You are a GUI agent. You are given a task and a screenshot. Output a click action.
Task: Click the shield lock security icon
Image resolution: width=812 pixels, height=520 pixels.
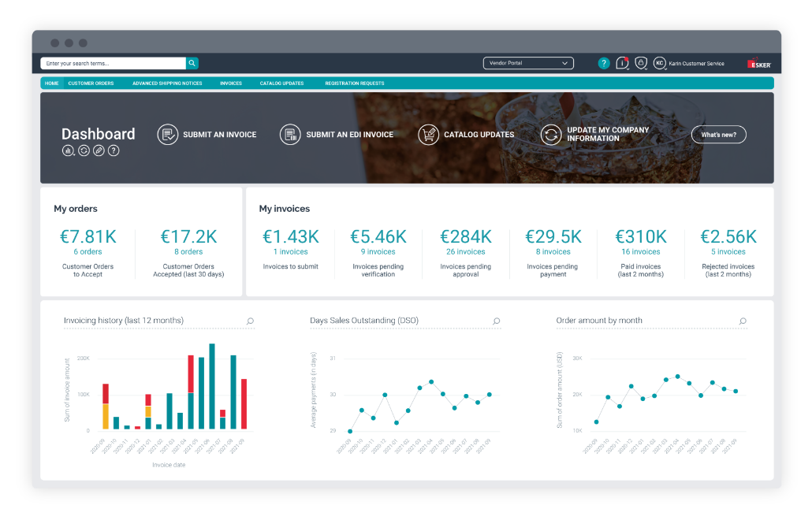click(641, 63)
